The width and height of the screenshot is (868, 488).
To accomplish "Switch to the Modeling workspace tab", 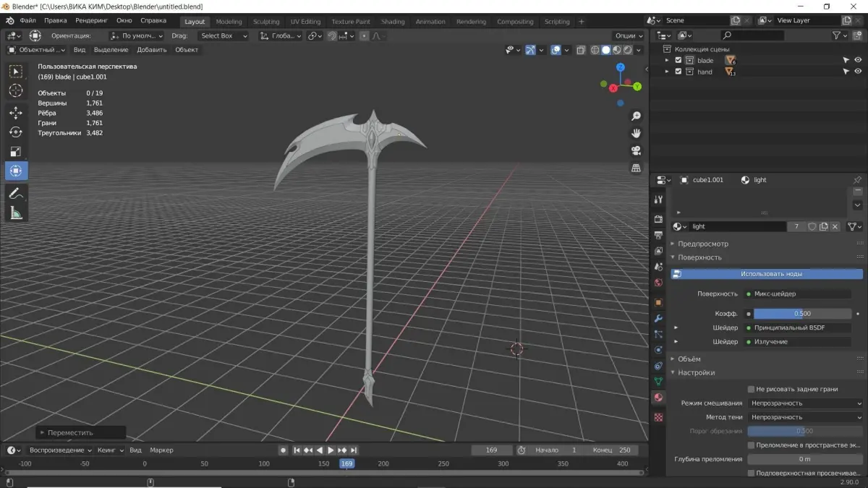I will (x=229, y=22).
